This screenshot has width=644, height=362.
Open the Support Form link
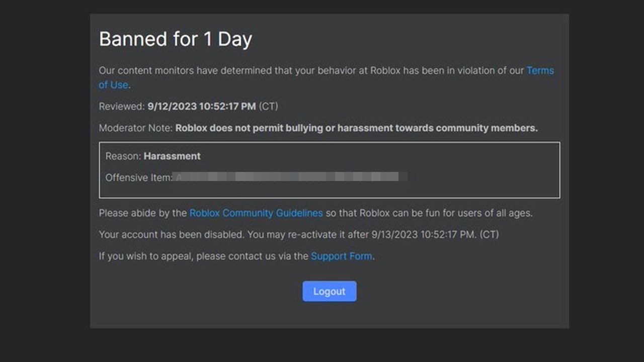341,256
